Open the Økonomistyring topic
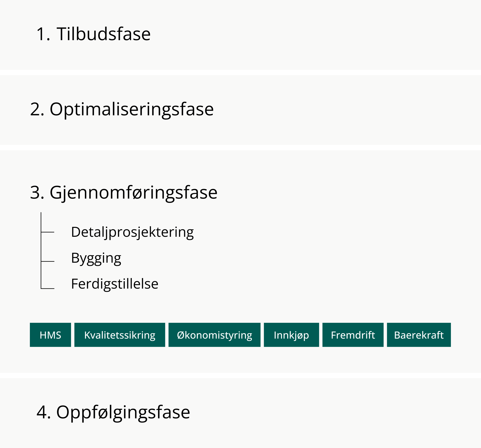Screen dimensions: 481x448 pyautogui.click(x=214, y=335)
